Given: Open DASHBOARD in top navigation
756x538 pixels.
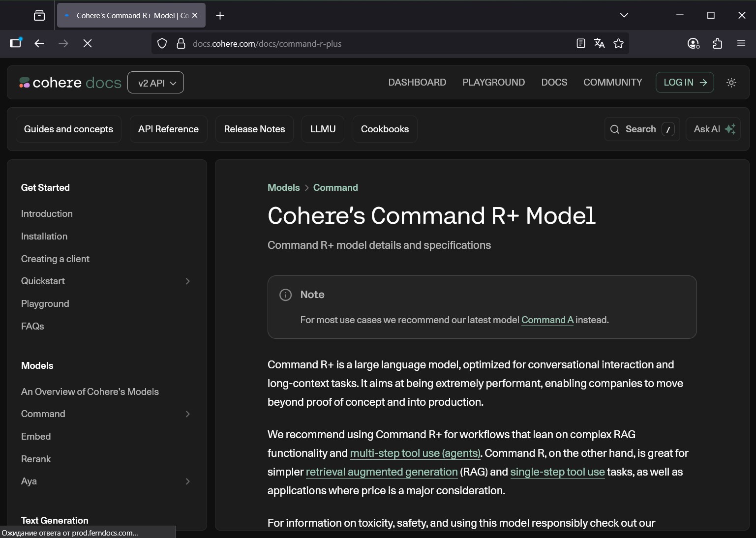Looking at the screenshot, I should coord(417,83).
